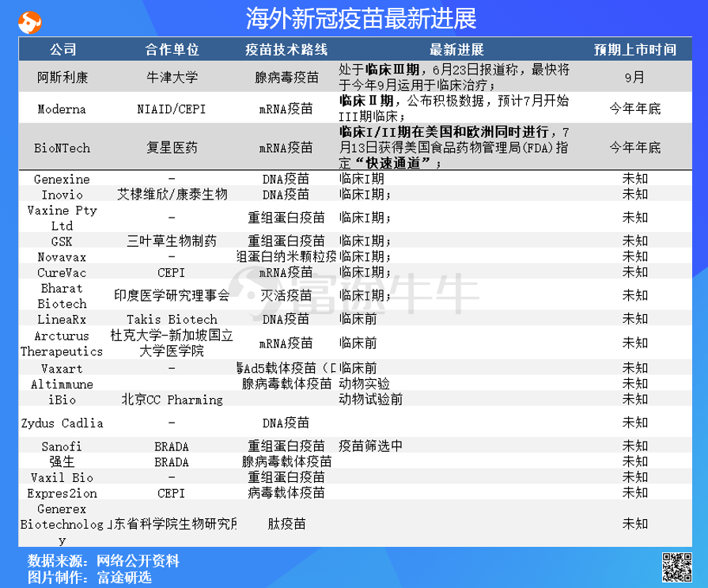Screen dimensions: 708x588
Task: Select the Inovio company cell
Action: click(62, 195)
